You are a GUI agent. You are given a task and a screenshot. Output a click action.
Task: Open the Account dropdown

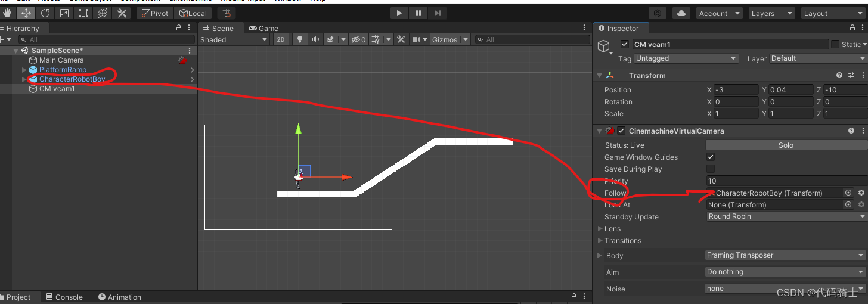pos(718,13)
